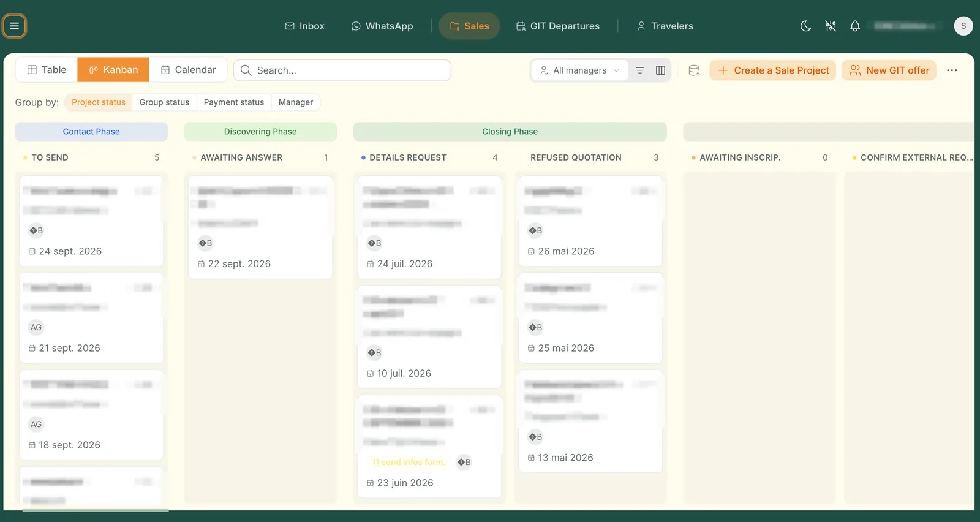Click the '1) send infos form.' tag
The width and height of the screenshot is (980, 522).
(409, 462)
